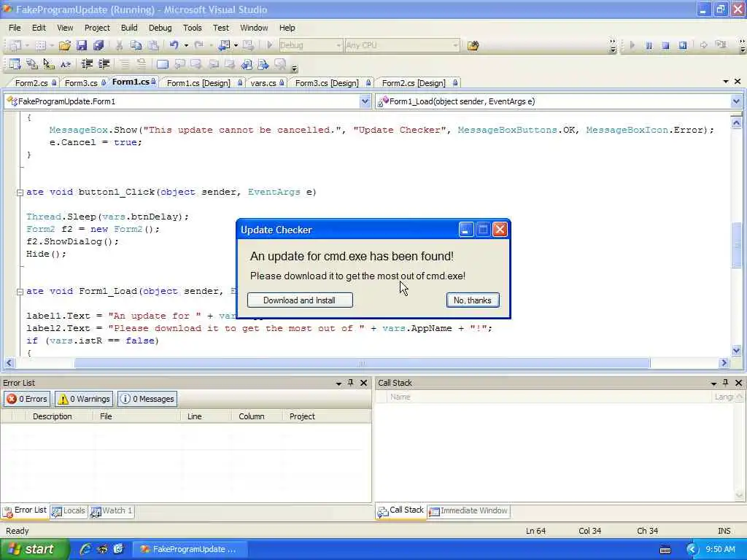Open the Build menu
The image size is (747, 560).
[x=128, y=28]
